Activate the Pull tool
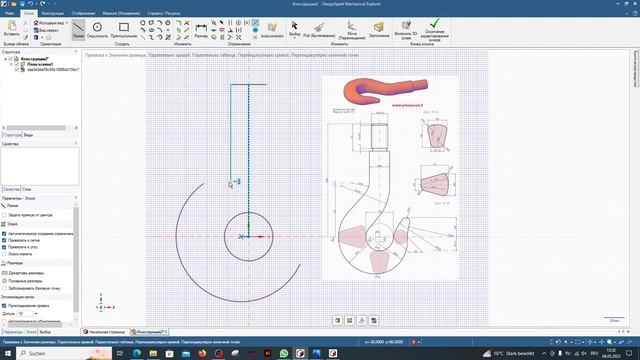The width and height of the screenshot is (640, 360). 319,30
